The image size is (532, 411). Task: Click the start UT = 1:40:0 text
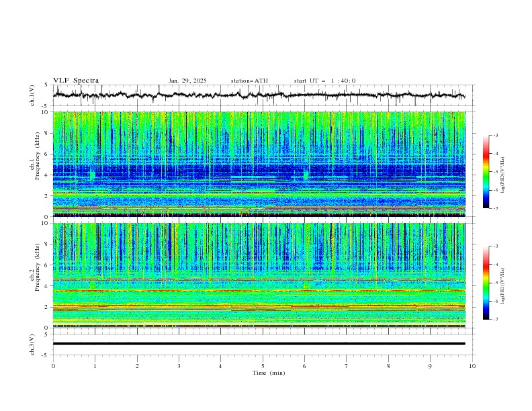click(x=324, y=81)
